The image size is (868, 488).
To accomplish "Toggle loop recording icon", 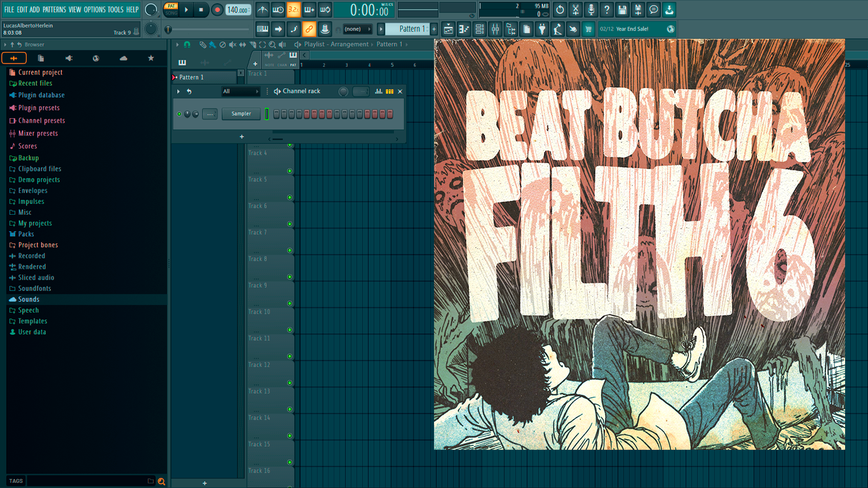I will tap(325, 10).
